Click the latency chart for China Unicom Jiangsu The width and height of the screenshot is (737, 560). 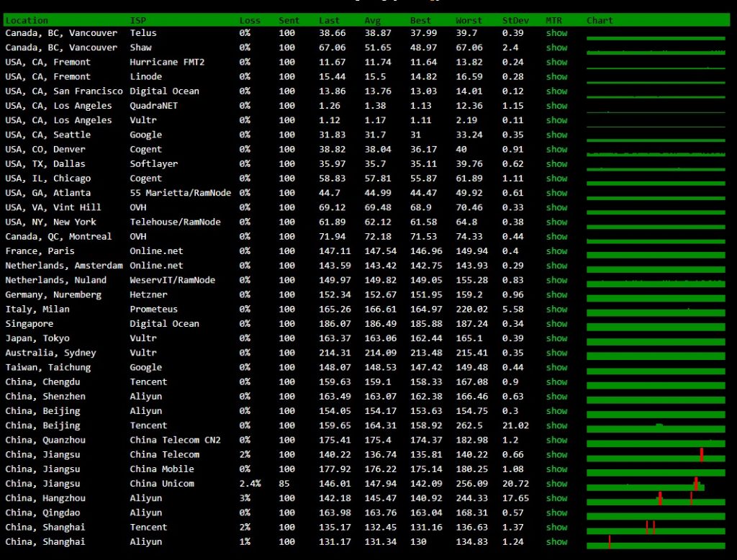(x=646, y=484)
